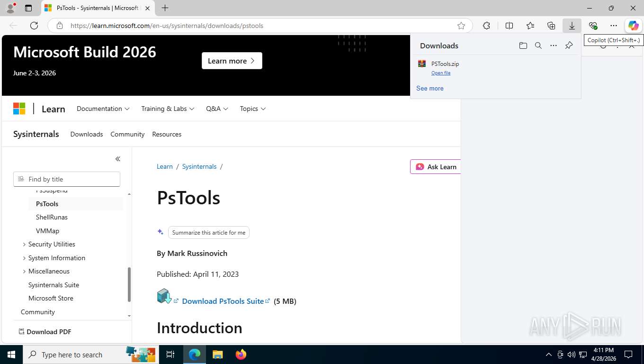Click the contents tree scrollbar thumb
Viewport: 644px width, 364px height.
tap(129, 284)
